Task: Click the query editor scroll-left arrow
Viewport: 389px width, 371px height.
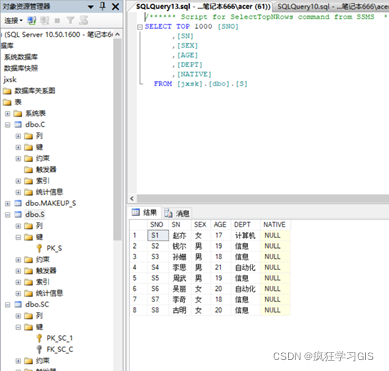Action: click(132, 199)
